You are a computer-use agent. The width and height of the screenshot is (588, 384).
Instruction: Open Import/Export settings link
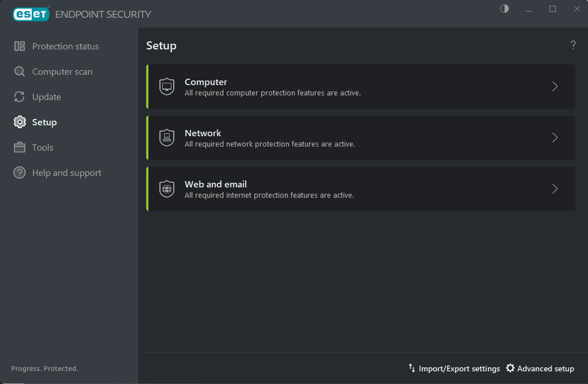pyautogui.click(x=459, y=368)
